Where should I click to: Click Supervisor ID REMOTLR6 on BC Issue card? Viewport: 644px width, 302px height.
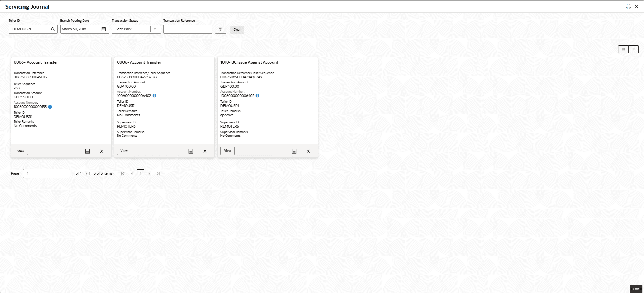230,126
